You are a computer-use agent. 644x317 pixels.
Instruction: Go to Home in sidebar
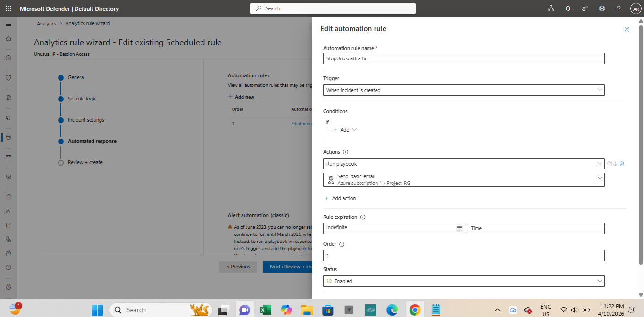(8, 38)
